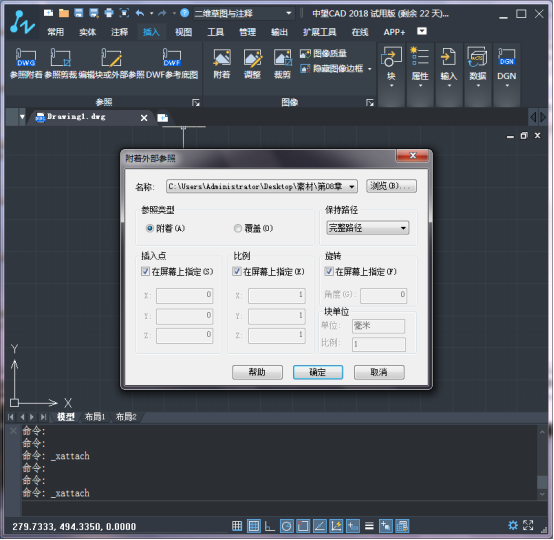Close the Drawing1.dwg tab with X
Image resolution: width=554 pixels, height=540 pixels.
tap(144, 118)
